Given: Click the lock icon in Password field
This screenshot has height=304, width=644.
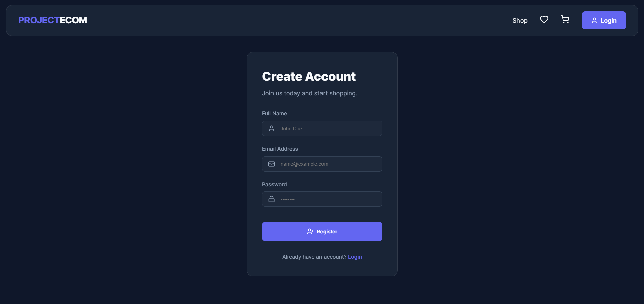Looking at the screenshot, I should [x=271, y=199].
